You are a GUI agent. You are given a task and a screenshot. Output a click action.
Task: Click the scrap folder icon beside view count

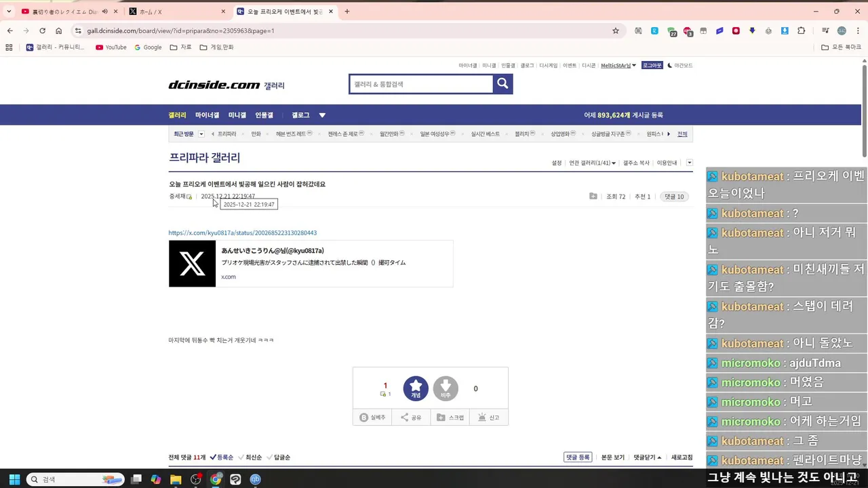pos(593,197)
